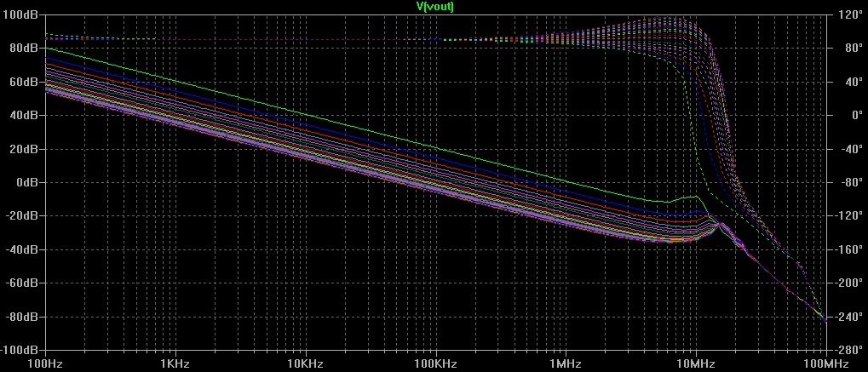Click the 10MHz frequency axis label
The height and width of the screenshot is (372, 868).
pyautogui.click(x=696, y=363)
